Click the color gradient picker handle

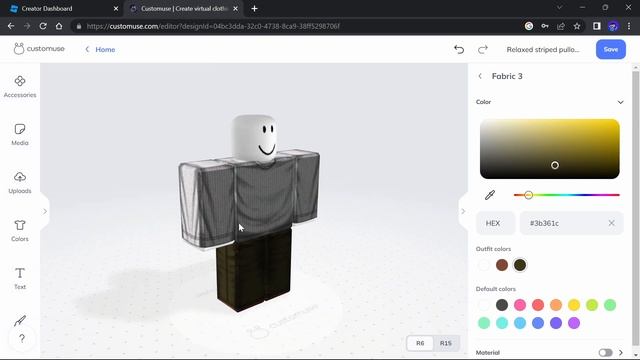[x=555, y=165]
